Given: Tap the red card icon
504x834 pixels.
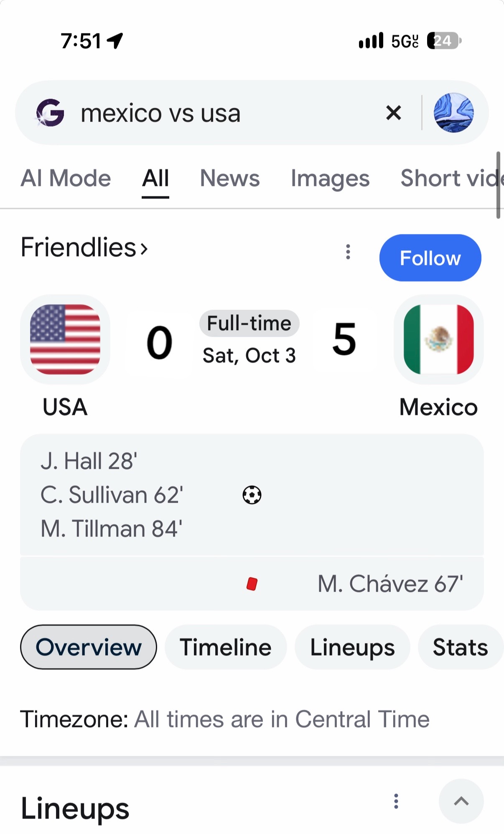Looking at the screenshot, I should pyautogui.click(x=252, y=584).
